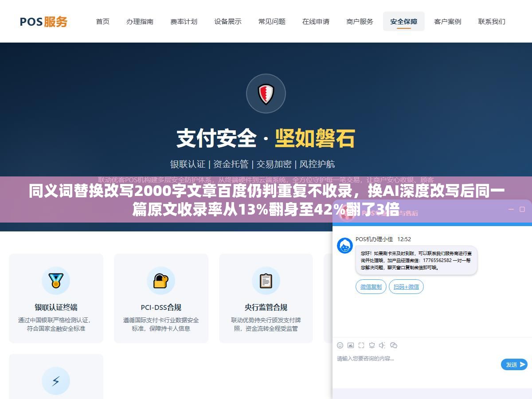Viewport: 532px width, 399px height.
Task: Click the WeChat icon in chat toolbar
Action: [x=393, y=345]
